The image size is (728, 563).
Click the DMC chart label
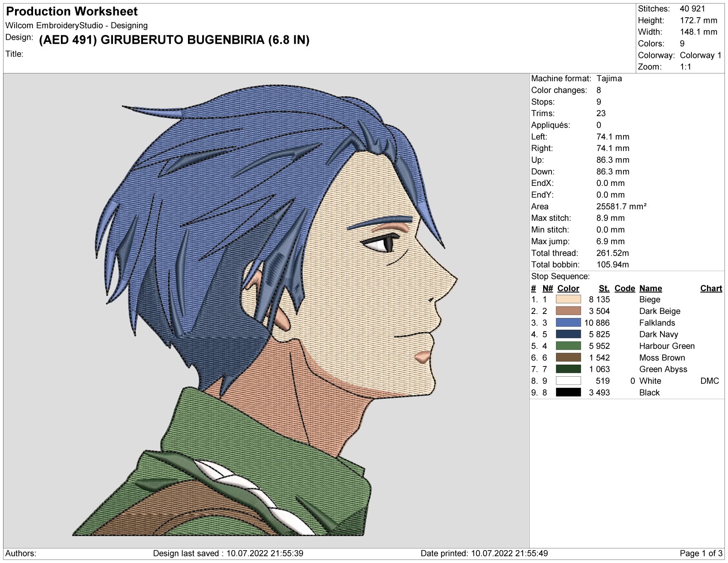709,381
